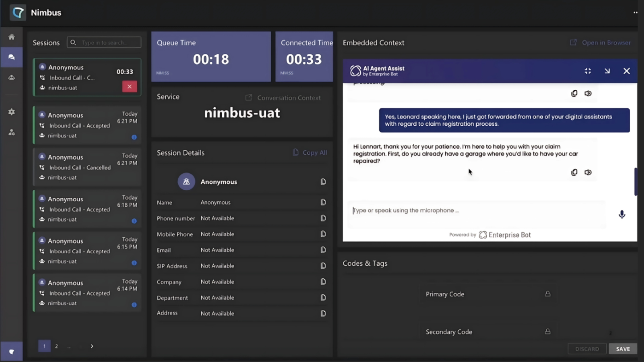Copy the Name field value
Screen dimensions: 644x362
coord(323,202)
